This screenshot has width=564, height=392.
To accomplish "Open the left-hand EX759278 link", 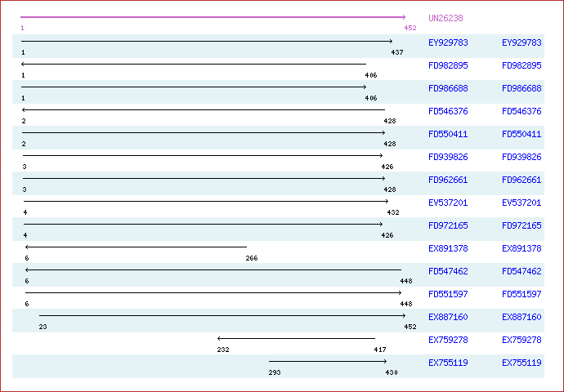I will point(448,340).
